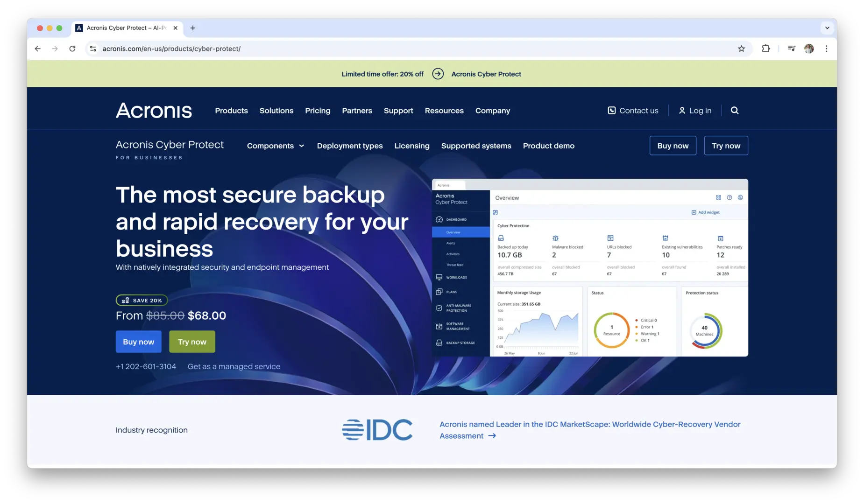Open the Product demo link

[549, 146]
